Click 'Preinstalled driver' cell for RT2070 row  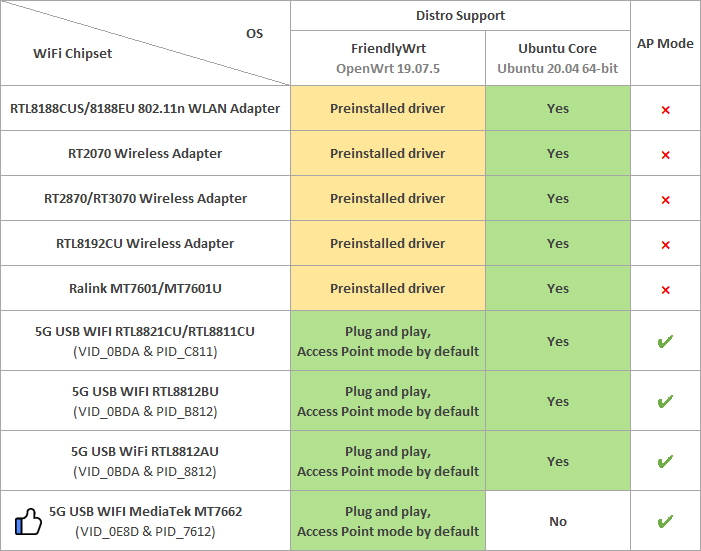coord(387,154)
